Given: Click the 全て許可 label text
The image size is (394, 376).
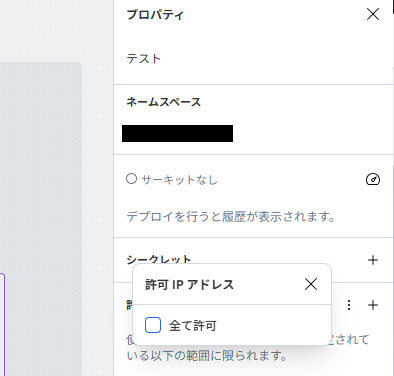Looking at the screenshot, I should tap(193, 326).
